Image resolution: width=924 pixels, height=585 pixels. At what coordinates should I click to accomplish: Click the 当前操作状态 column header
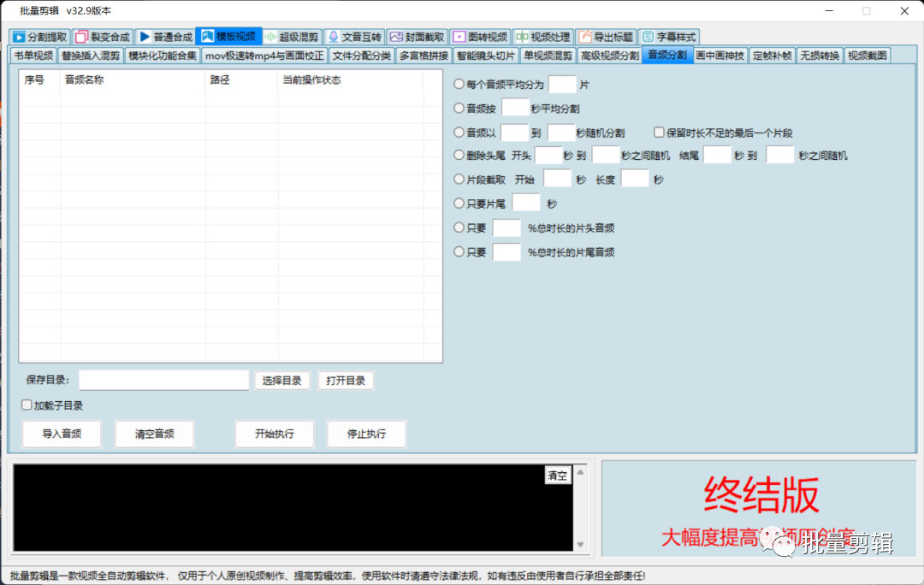[350, 80]
